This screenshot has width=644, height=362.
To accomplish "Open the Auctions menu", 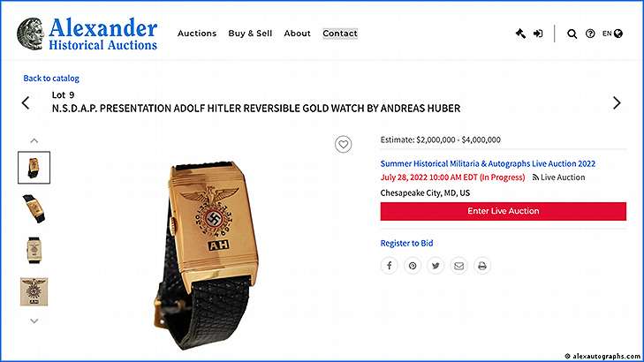I will coord(197,34).
